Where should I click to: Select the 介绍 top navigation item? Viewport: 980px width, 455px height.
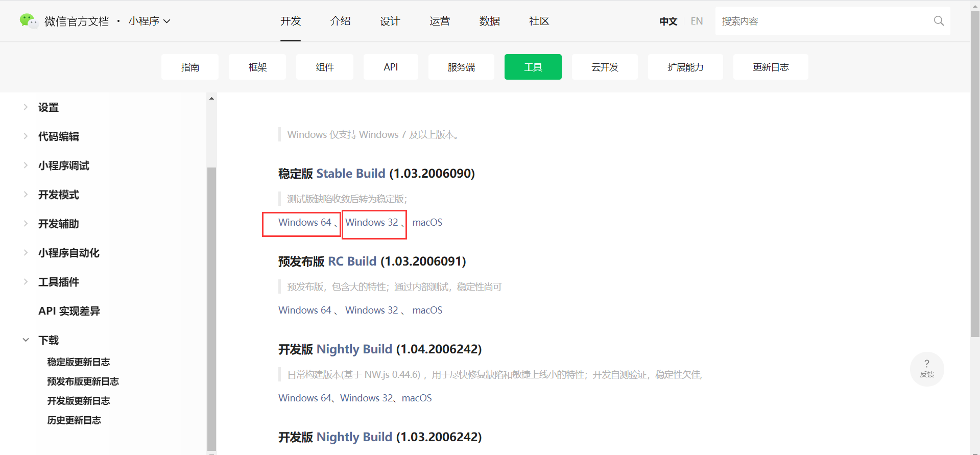[x=340, y=21]
